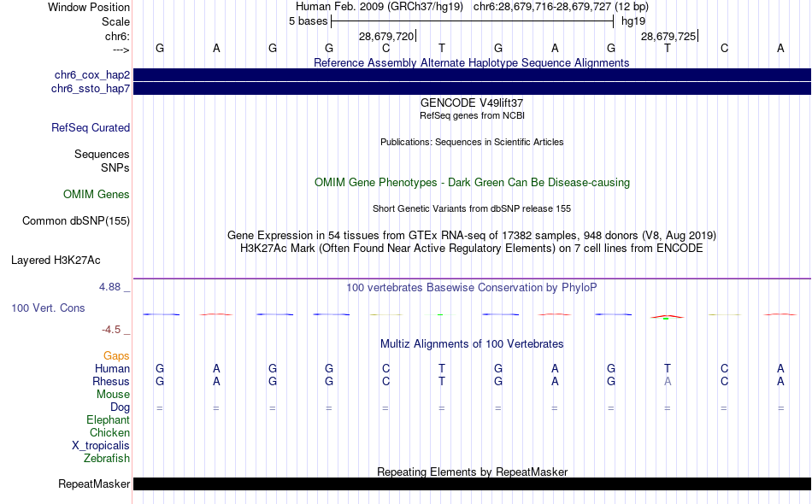Click the 5 bases scale bar
This screenshot has width=812, height=504.
(x=472, y=21)
